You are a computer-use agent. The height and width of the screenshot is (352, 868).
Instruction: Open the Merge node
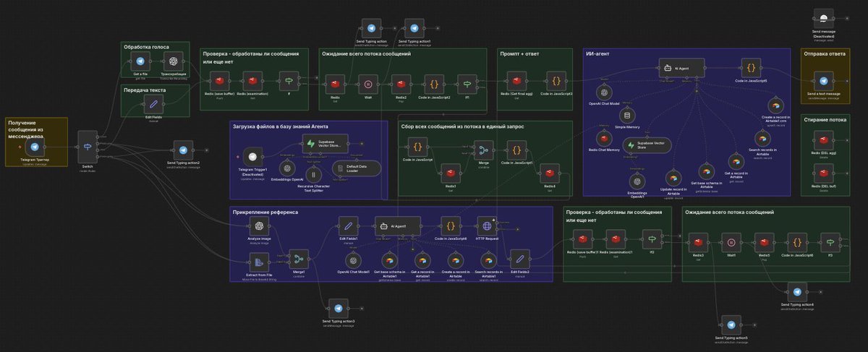[482, 151]
